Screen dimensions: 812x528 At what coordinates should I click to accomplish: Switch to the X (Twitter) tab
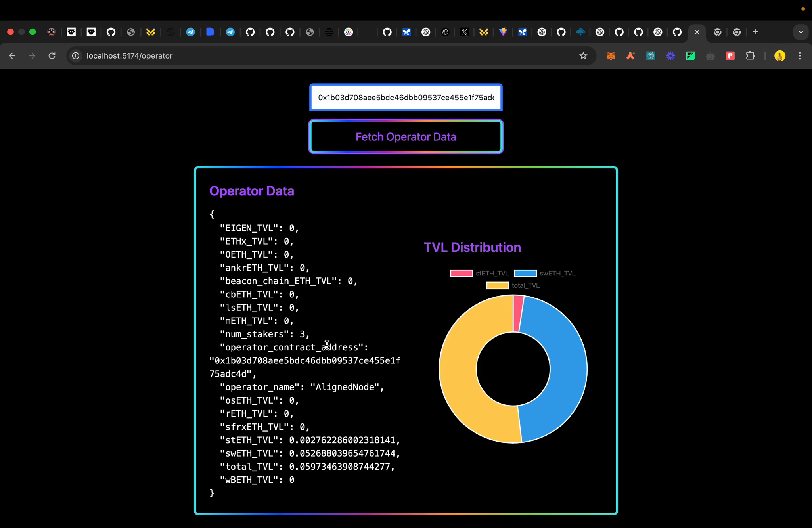pyautogui.click(x=464, y=32)
